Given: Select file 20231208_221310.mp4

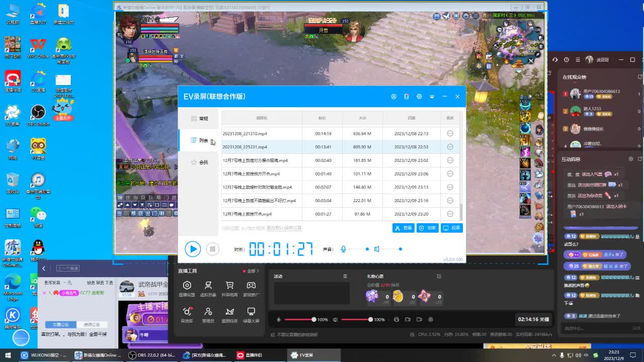Looking at the screenshot, I should (x=245, y=134).
